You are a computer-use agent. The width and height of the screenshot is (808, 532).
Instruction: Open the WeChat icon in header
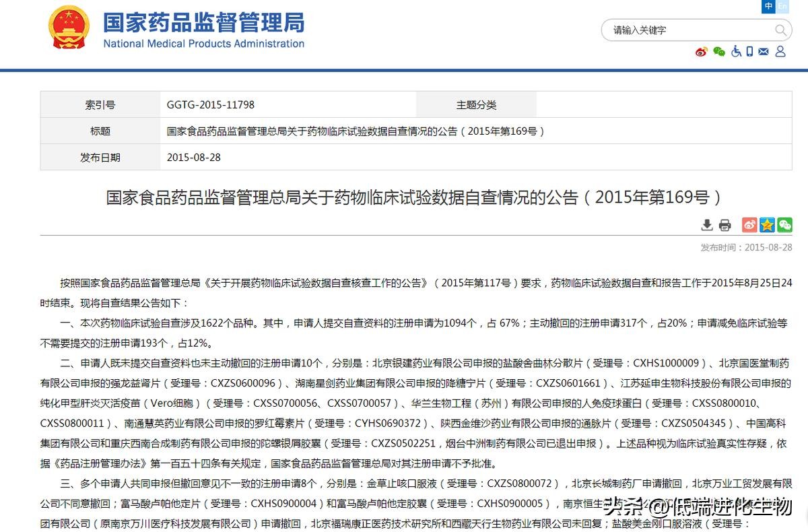pos(719,52)
